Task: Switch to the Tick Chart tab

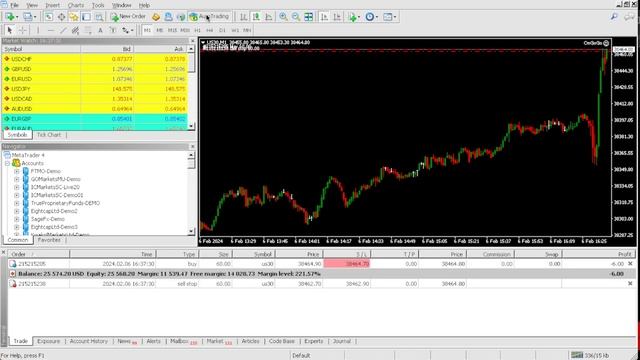Action: point(49,135)
